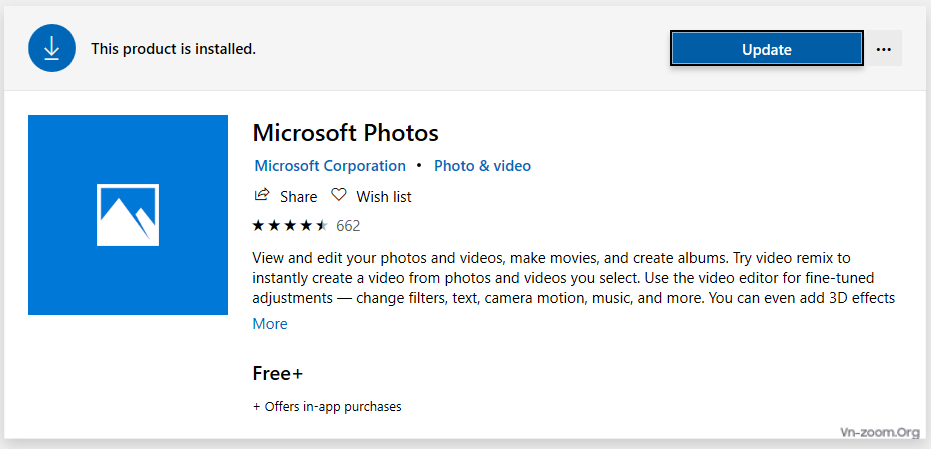Open the Photo & video category link
The height and width of the screenshot is (449, 931).
click(x=482, y=166)
